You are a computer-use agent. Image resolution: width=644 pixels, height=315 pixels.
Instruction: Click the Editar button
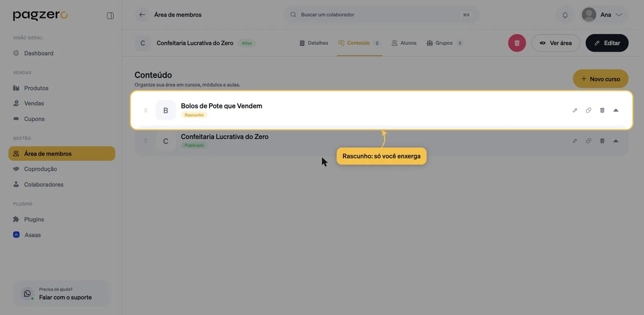[607, 43]
